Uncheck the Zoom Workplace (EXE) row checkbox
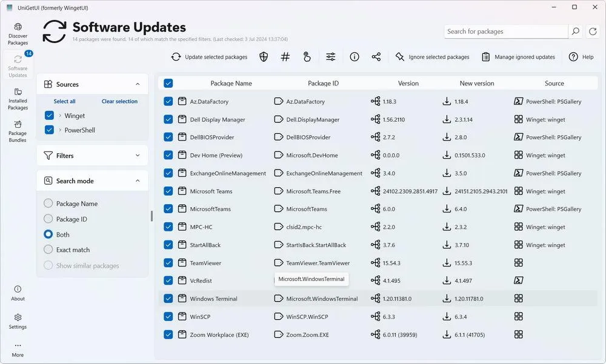 click(168, 334)
